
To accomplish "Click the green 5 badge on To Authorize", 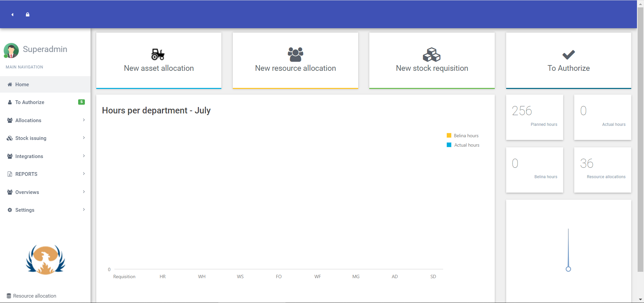I will [82, 102].
